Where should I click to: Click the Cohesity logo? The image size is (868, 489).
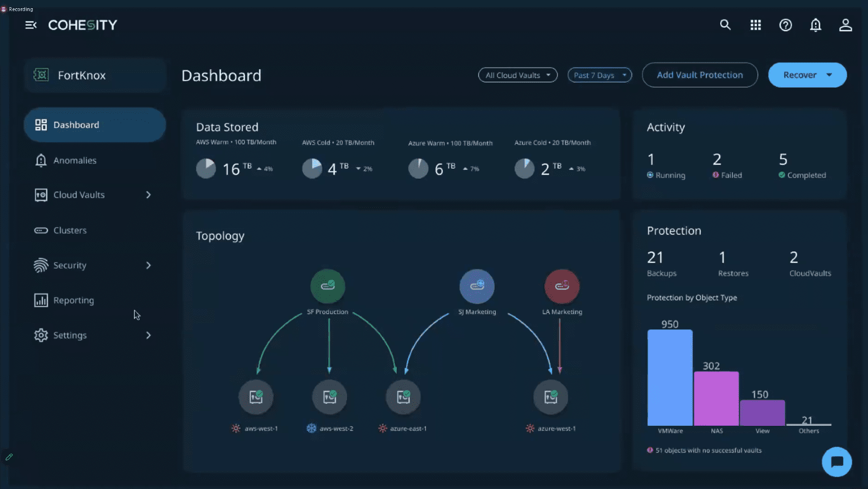83,25
